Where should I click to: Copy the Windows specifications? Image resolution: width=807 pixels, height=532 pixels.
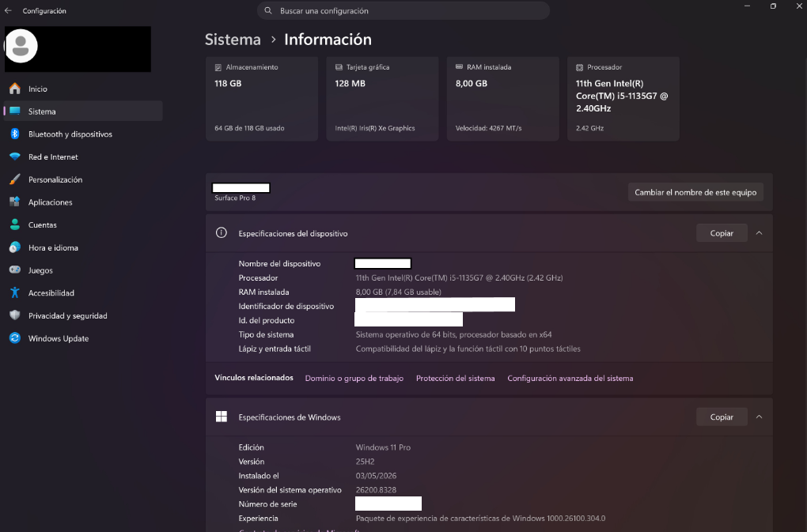[722, 417]
